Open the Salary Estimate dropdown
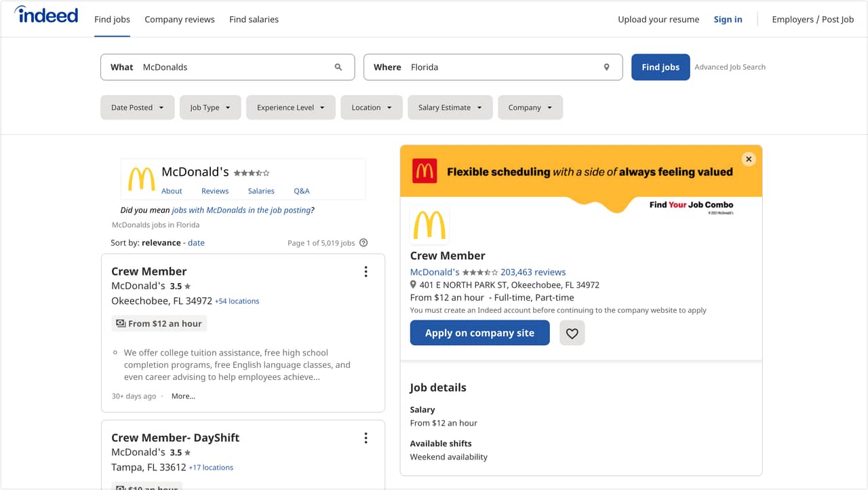 pos(450,107)
